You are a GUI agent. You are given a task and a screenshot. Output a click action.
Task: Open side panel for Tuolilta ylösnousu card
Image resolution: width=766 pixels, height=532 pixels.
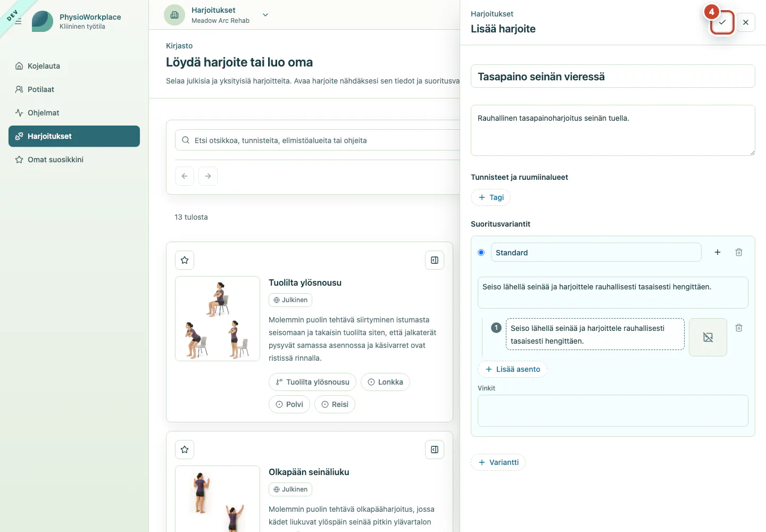tap(435, 260)
